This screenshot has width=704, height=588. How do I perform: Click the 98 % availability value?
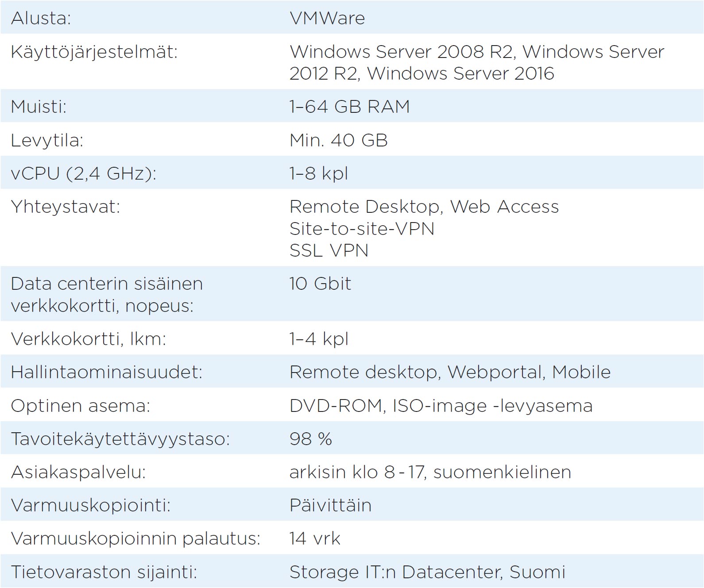click(x=310, y=439)
